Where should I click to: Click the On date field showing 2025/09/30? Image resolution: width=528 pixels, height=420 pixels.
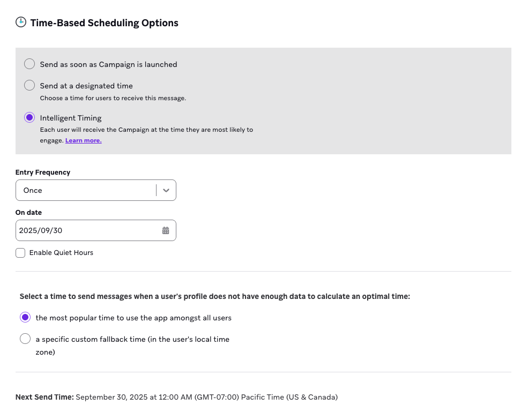(86, 230)
